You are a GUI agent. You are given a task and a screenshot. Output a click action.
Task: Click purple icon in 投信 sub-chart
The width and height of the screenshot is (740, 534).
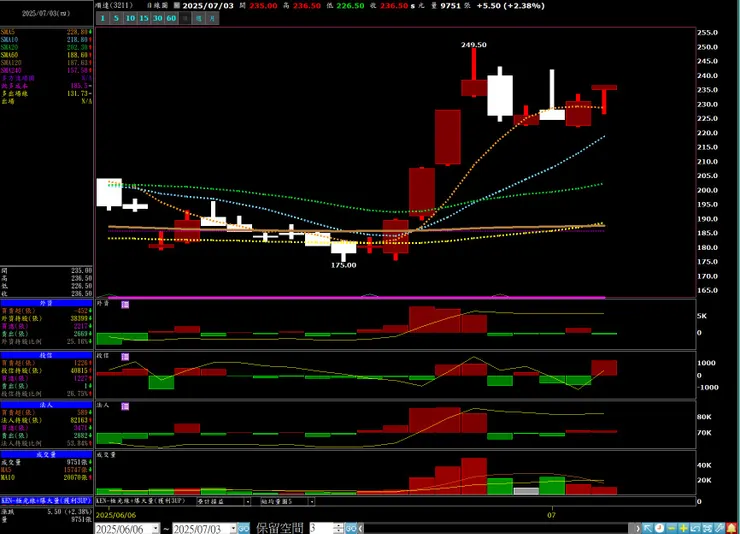pos(125,357)
